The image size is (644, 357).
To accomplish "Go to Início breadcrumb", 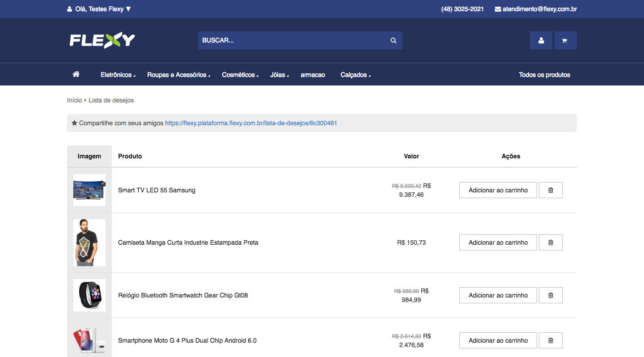I will click(x=75, y=100).
